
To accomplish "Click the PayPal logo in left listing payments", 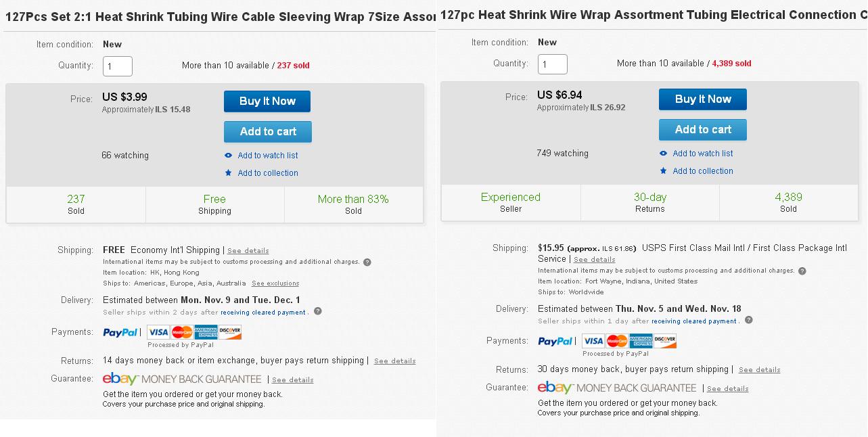I will pyautogui.click(x=120, y=333).
